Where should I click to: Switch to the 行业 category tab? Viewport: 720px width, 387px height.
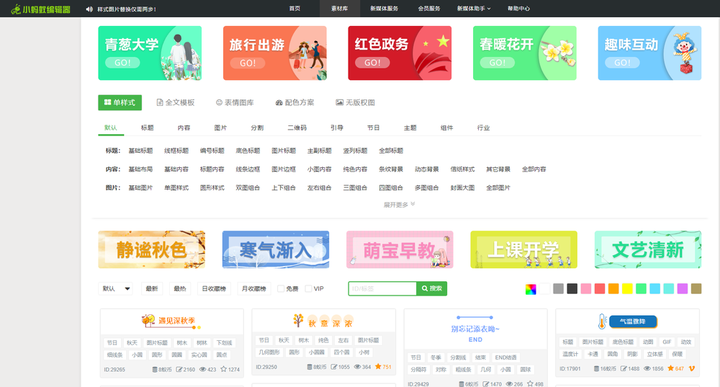(x=483, y=128)
